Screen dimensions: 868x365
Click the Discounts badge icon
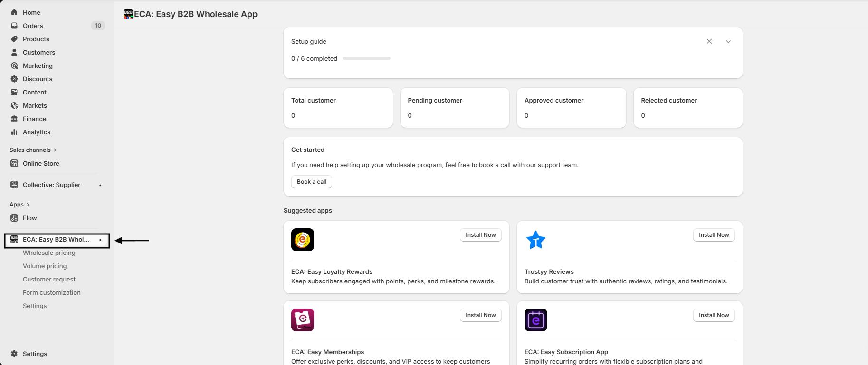(14, 79)
